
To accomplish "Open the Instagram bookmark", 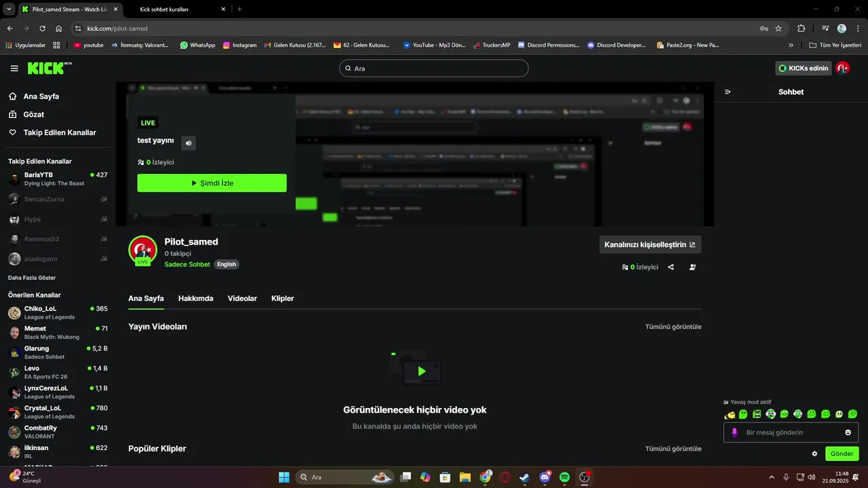I will click(240, 45).
